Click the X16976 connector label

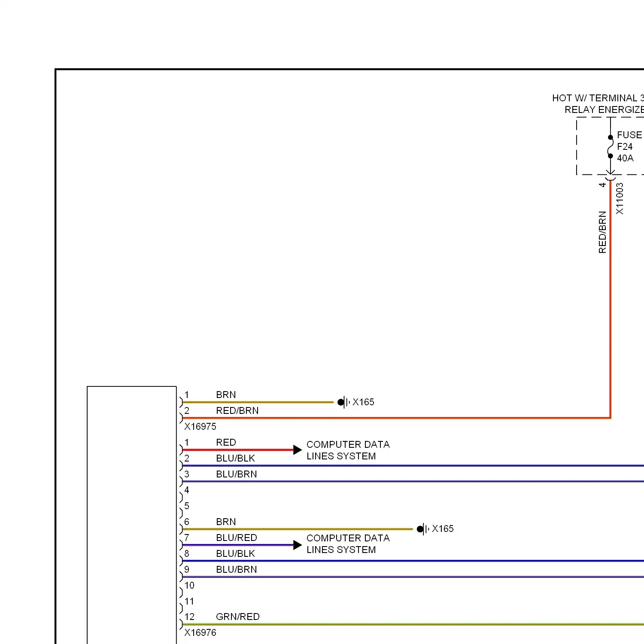(x=200, y=632)
